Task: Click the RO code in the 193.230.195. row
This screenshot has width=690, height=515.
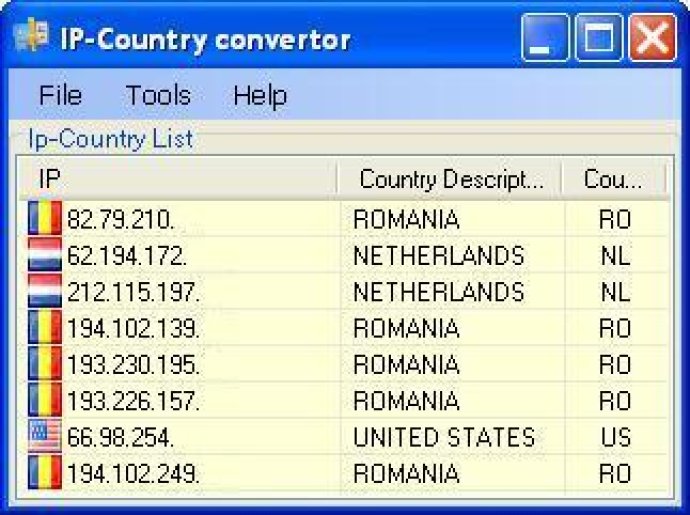Action: [x=615, y=365]
